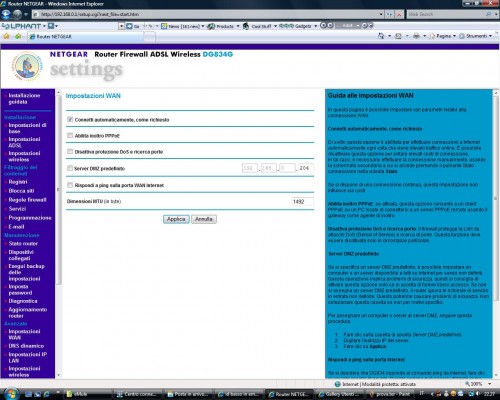
Task: Click the help panel vertical scrollbar
Action: coord(496,233)
